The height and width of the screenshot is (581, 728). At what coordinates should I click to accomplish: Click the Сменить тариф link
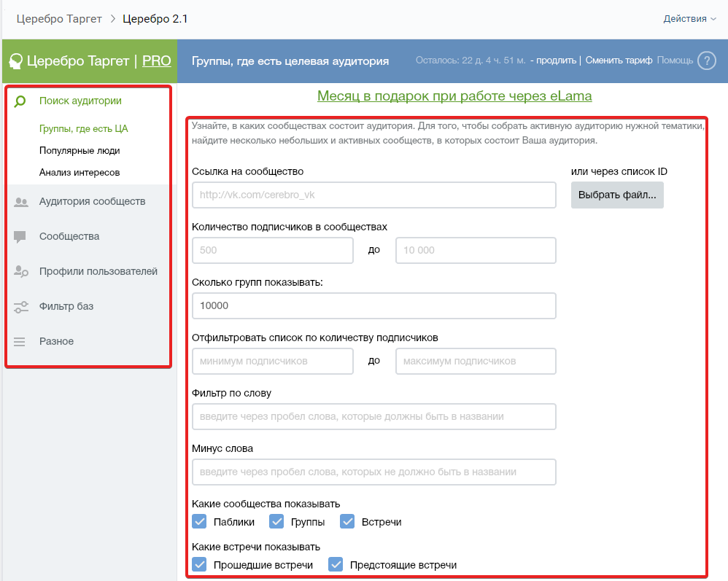tap(619, 61)
